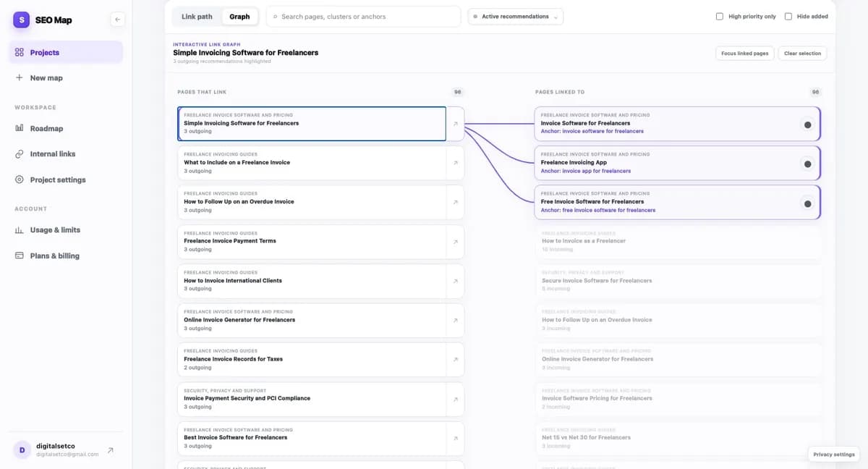Open arrow icon for Freelance Invoice Records for Taxes

(x=455, y=360)
